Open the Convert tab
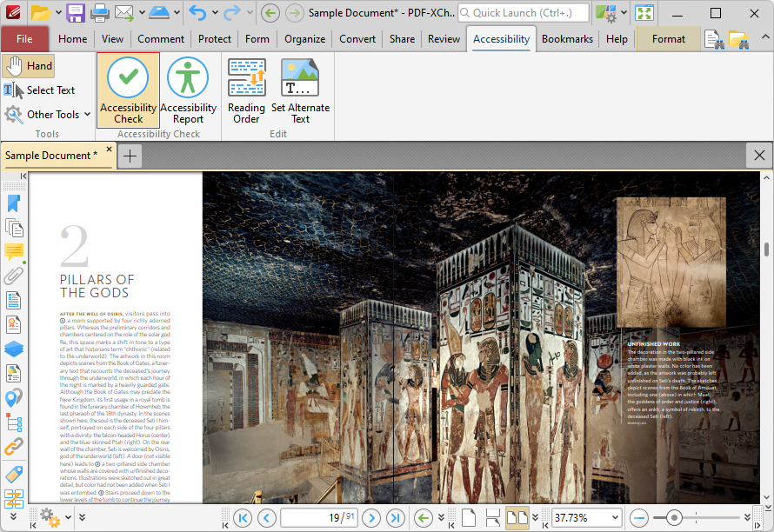The image size is (774, 532). point(357,39)
